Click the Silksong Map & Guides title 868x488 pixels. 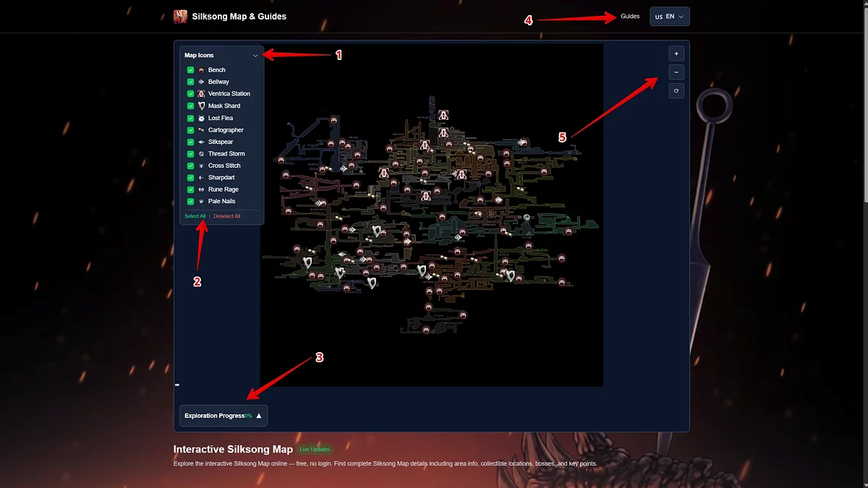click(x=239, y=16)
